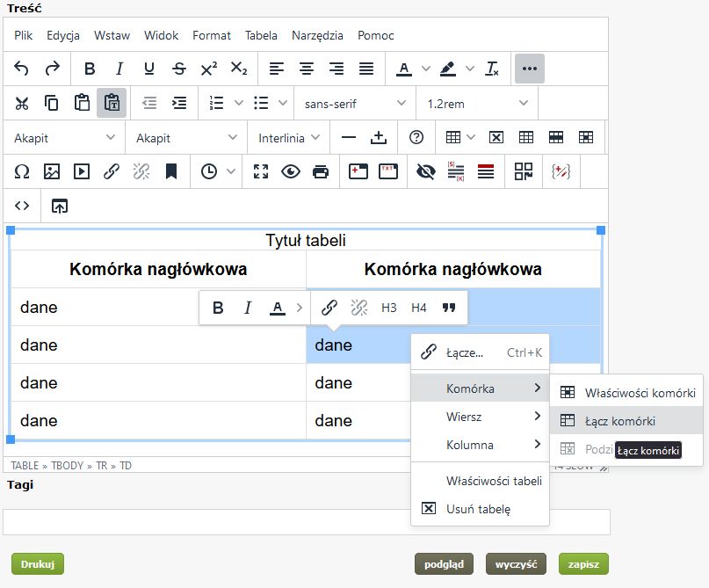
Task: Click the insert image icon
Action: point(52,171)
